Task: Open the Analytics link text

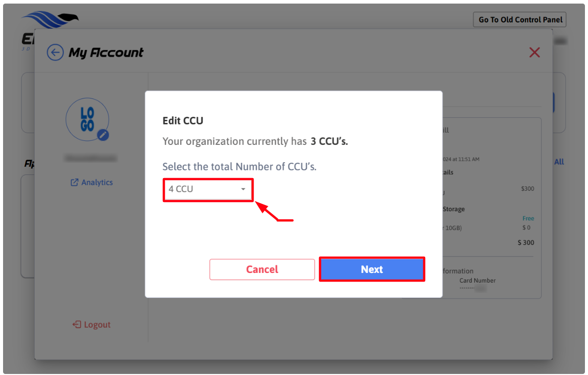Action: pyautogui.click(x=97, y=183)
